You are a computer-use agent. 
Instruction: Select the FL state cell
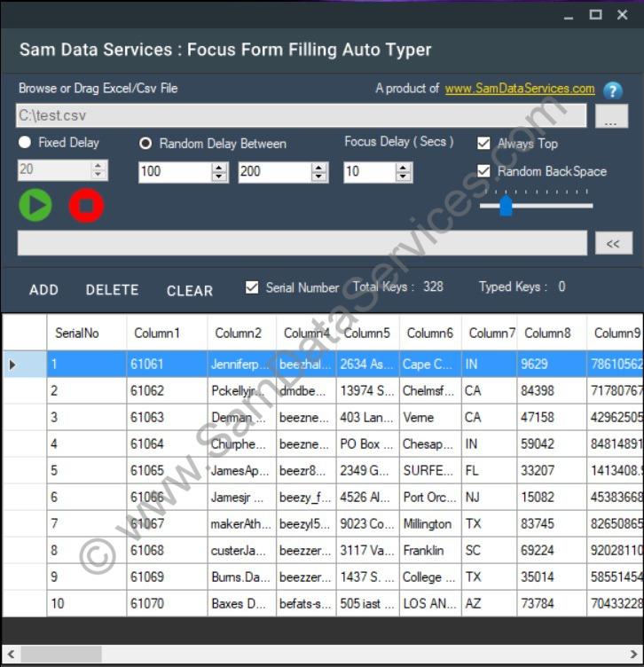[490, 470]
